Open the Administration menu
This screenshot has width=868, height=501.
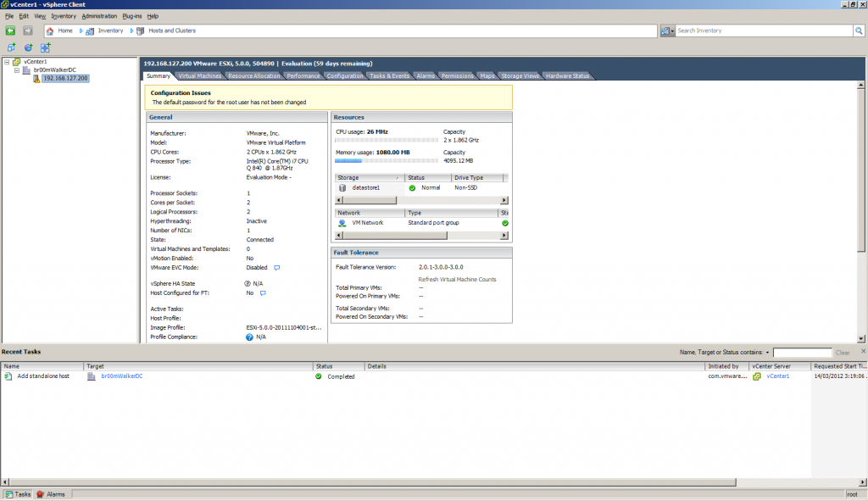(x=99, y=16)
